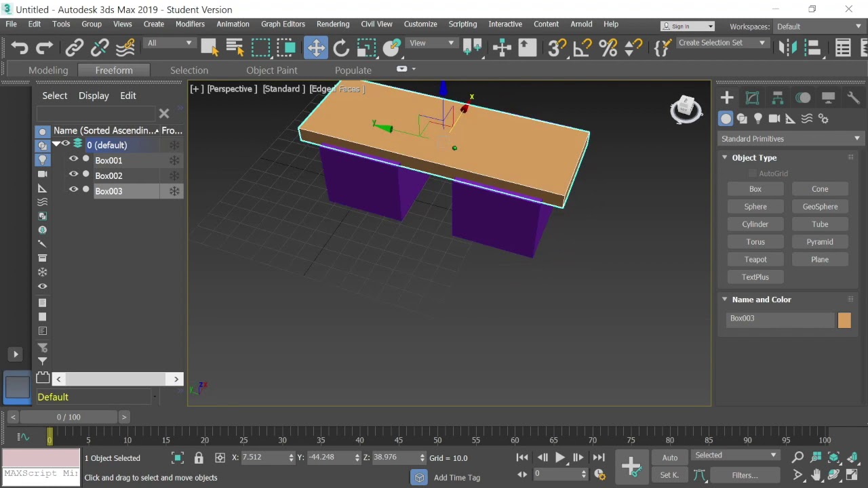
Task: Collapse the Name and Color rollout
Action: click(725, 299)
